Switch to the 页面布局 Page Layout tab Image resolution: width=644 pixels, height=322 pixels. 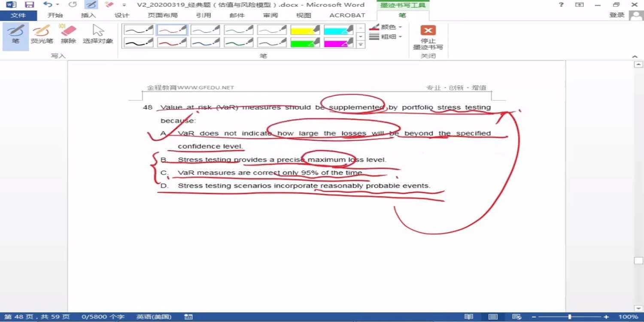coord(163,15)
